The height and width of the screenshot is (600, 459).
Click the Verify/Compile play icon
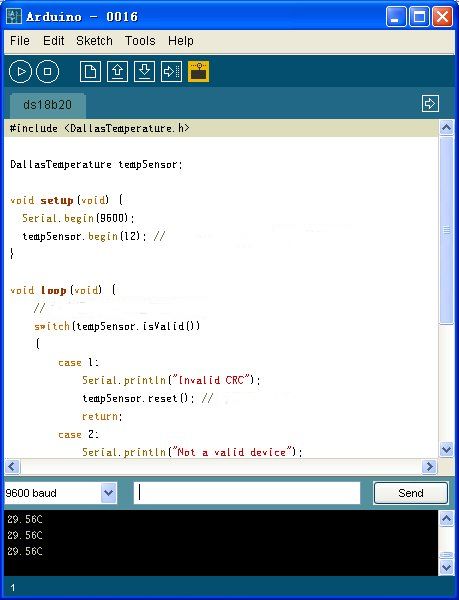coord(20,72)
